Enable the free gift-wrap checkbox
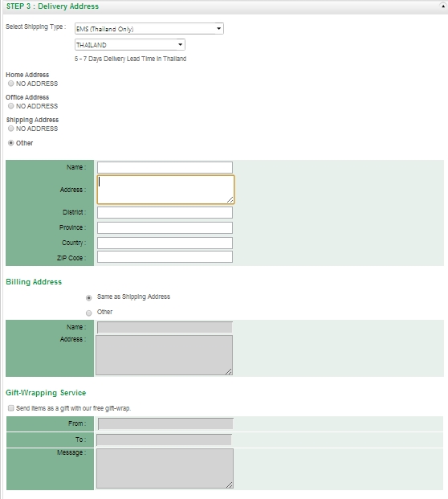 (x=11, y=408)
